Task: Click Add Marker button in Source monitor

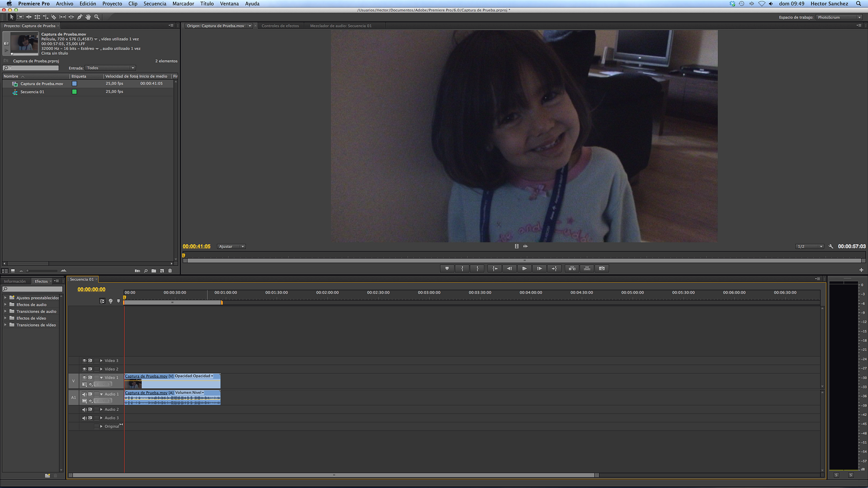Action: coord(447,268)
